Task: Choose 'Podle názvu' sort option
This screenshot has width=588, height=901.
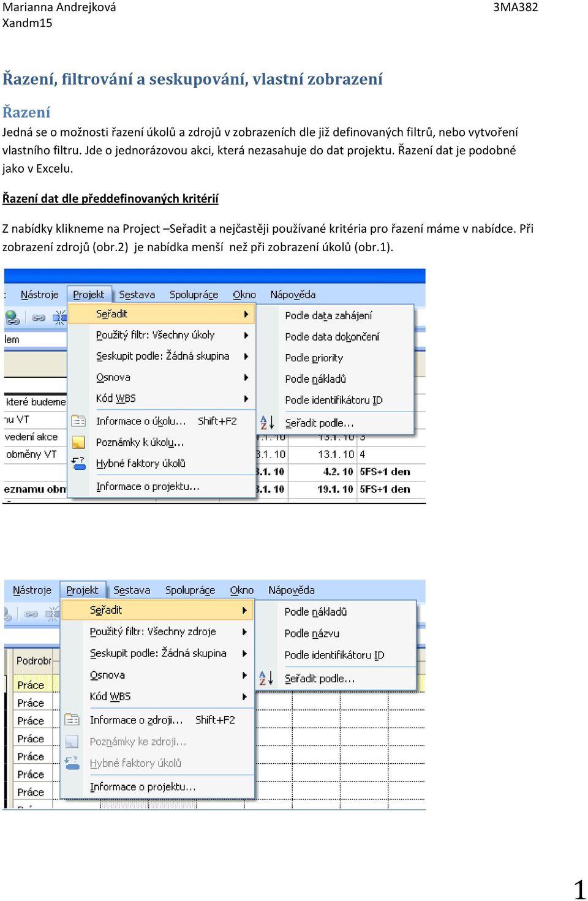Action: 312,633
